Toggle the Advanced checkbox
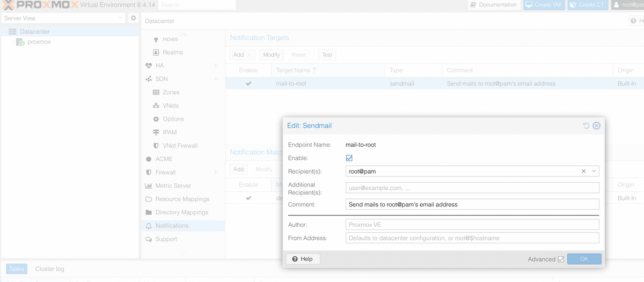The width and height of the screenshot is (644, 282). click(x=561, y=259)
